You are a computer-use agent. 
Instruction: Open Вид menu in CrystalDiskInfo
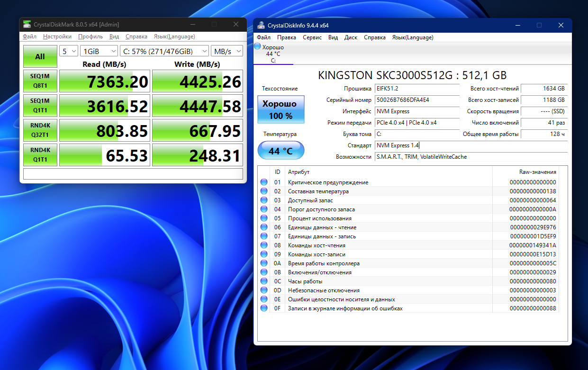click(x=333, y=37)
